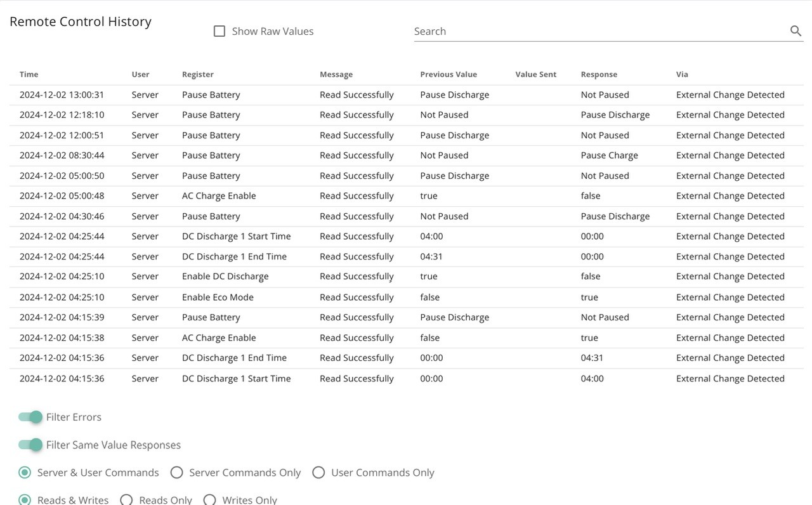Sort by the Via column header
Screen dimensions: 812x505
682,74
